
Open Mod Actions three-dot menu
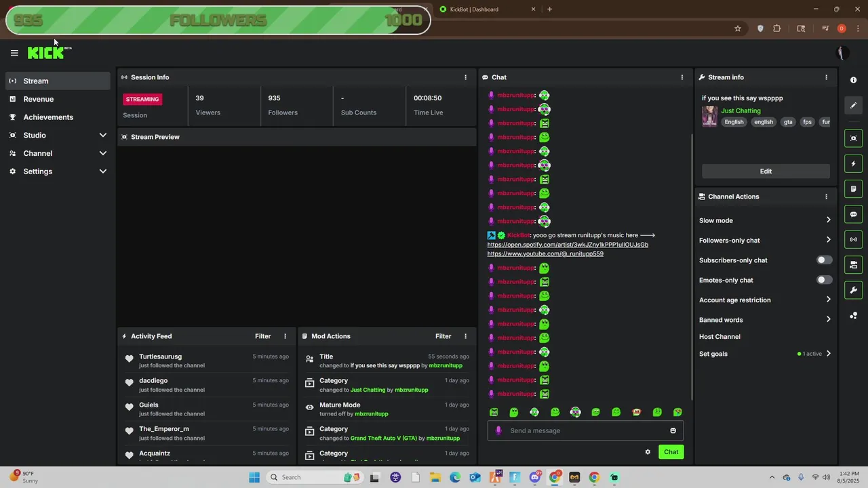click(465, 336)
